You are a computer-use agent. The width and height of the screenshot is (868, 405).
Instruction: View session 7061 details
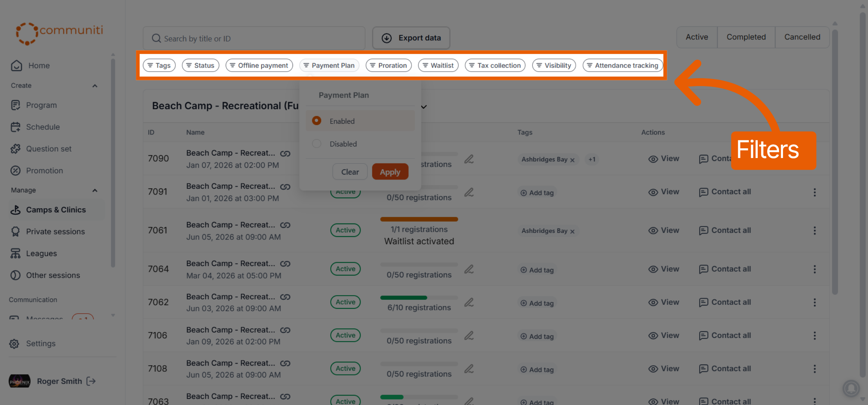click(664, 230)
